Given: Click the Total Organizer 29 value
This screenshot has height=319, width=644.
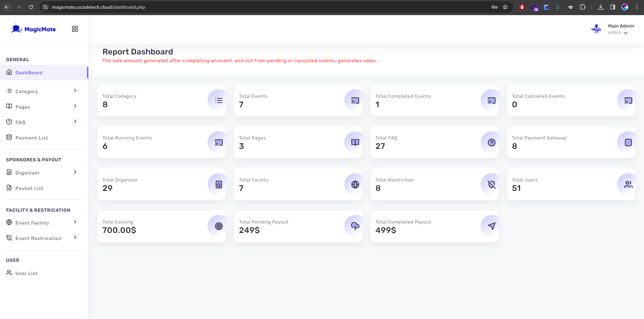Looking at the screenshot, I should (x=108, y=188).
